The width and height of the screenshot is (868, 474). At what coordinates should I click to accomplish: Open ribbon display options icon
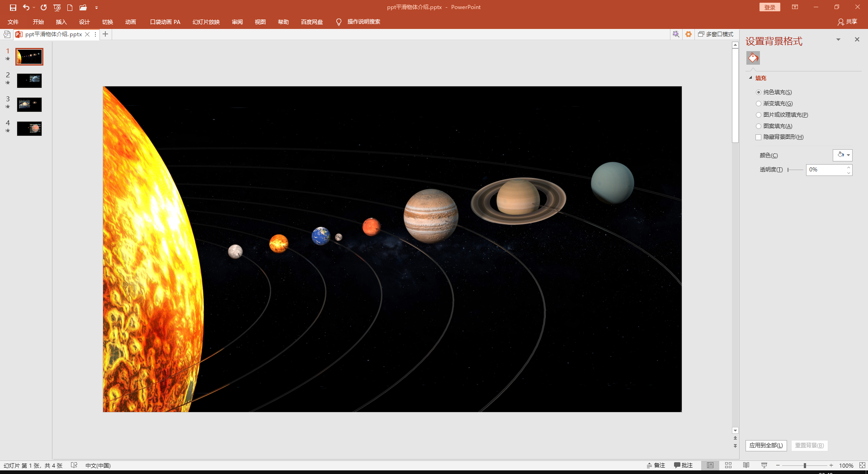pyautogui.click(x=795, y=7)
